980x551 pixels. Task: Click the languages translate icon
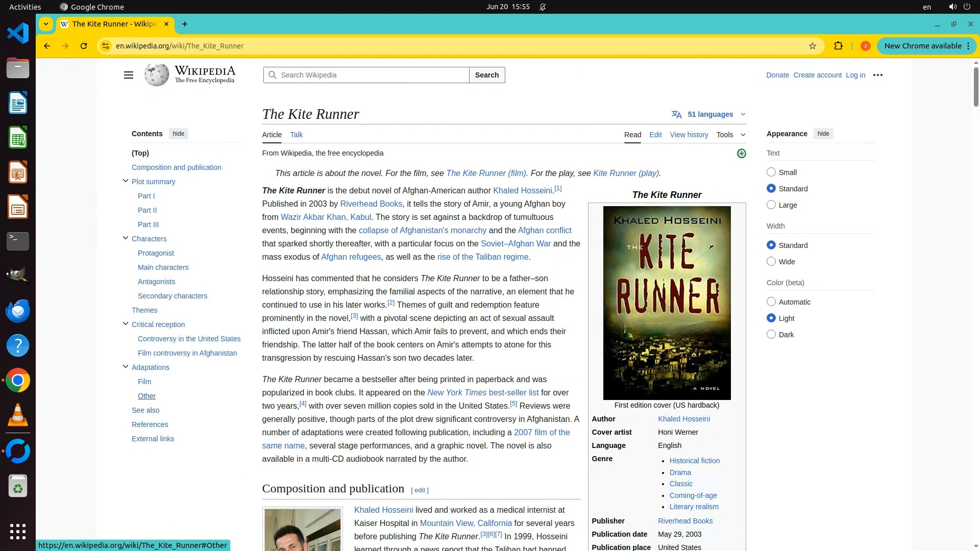pyautogui.click(x=677, y=114)
